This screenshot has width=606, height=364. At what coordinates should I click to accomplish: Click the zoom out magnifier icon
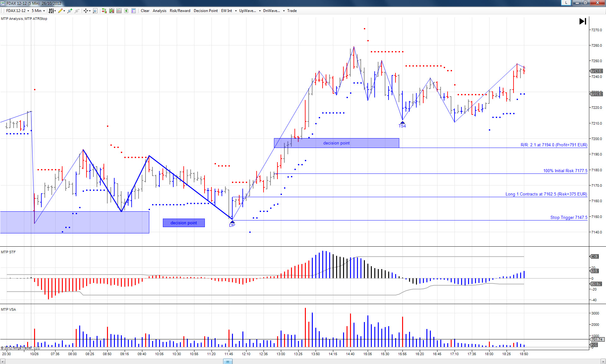coord(77,11)
